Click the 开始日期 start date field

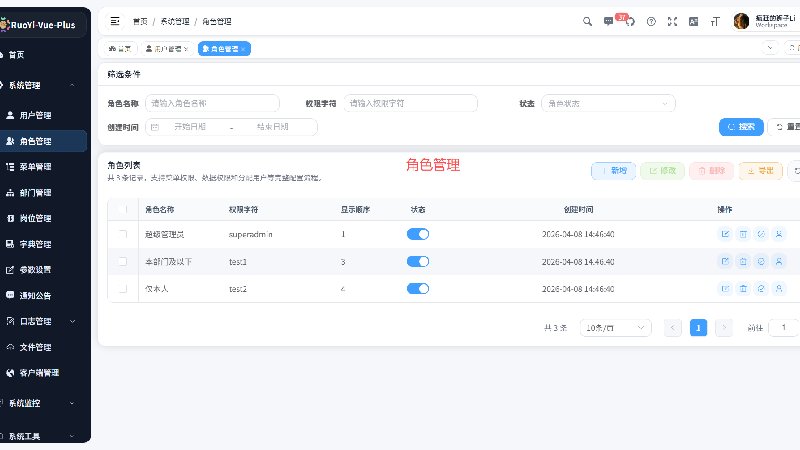tap(190, 127)
